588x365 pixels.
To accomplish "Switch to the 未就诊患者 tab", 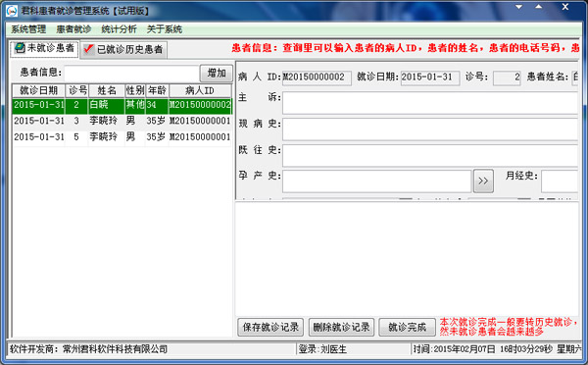I will (x=44, y=48).
